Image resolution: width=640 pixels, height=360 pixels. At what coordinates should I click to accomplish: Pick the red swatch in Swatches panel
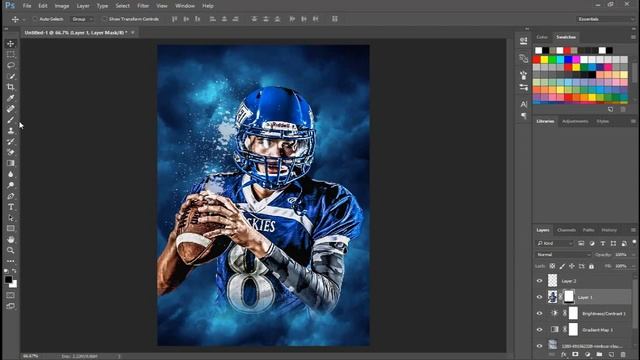[x=536, y=60]
